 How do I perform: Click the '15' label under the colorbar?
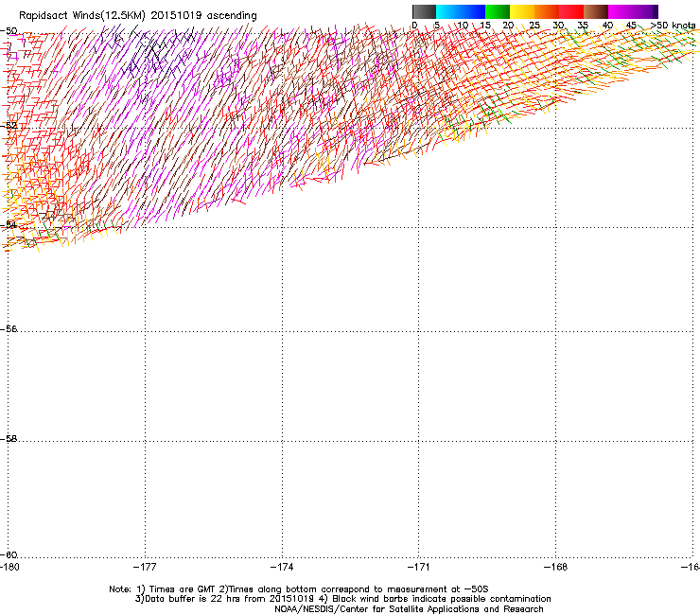point(485,26)
